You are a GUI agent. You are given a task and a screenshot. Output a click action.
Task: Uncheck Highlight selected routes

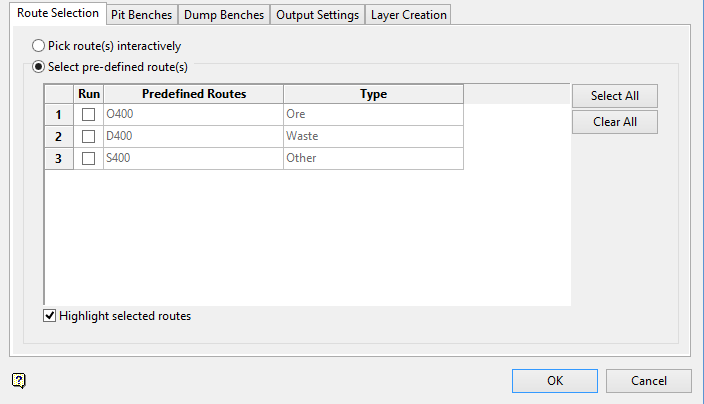click(x=51, y=316)
